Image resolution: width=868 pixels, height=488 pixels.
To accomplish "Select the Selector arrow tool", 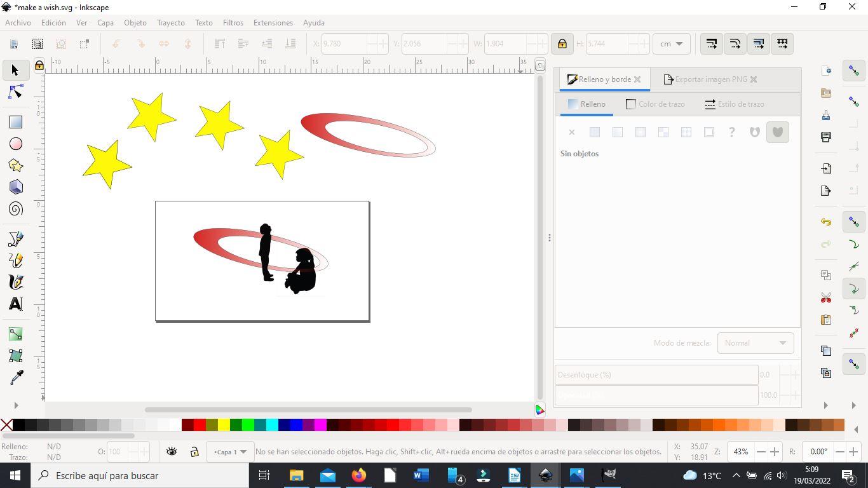I will pyautogui.click(x=15, y=71).
